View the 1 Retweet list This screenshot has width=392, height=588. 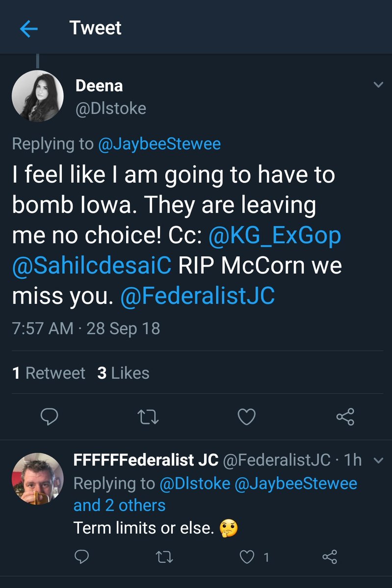[49, 373]
